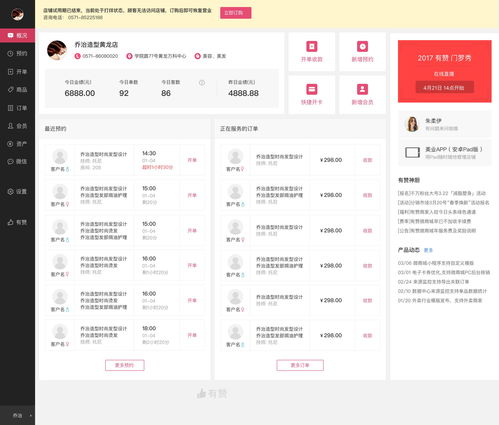
Task: Click the 最近预约 panel heading
Action: (x=55, y=129)
